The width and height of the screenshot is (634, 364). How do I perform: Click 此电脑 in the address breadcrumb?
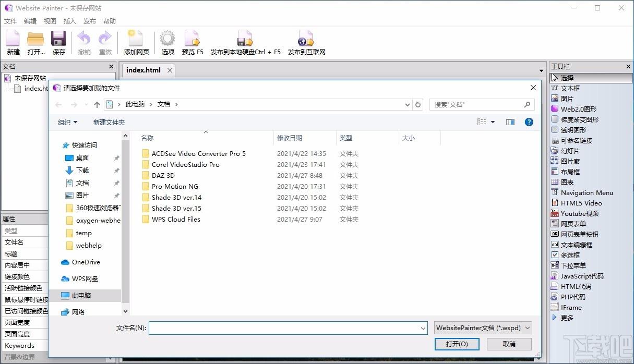[x=135, y=104]
